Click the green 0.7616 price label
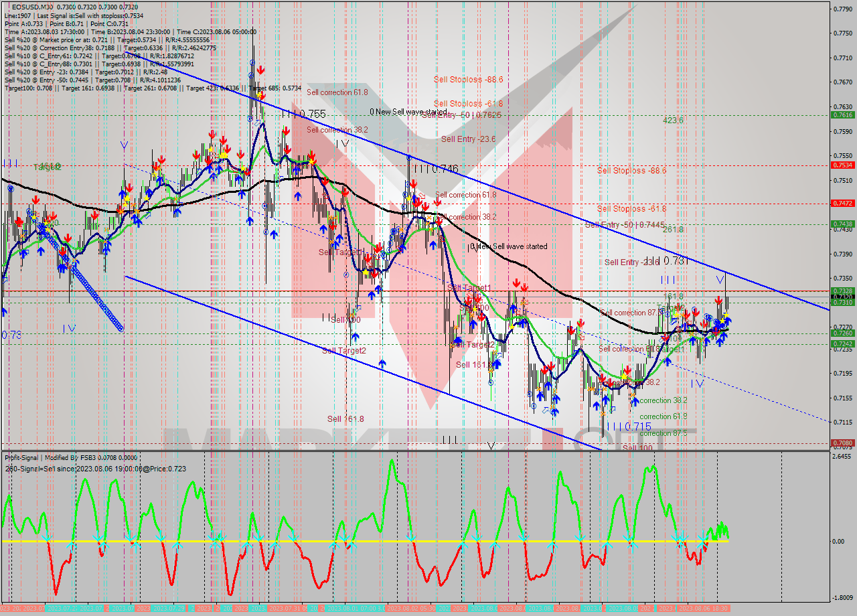This screenshot has width=857, height=616. click(x=842, y=114)
